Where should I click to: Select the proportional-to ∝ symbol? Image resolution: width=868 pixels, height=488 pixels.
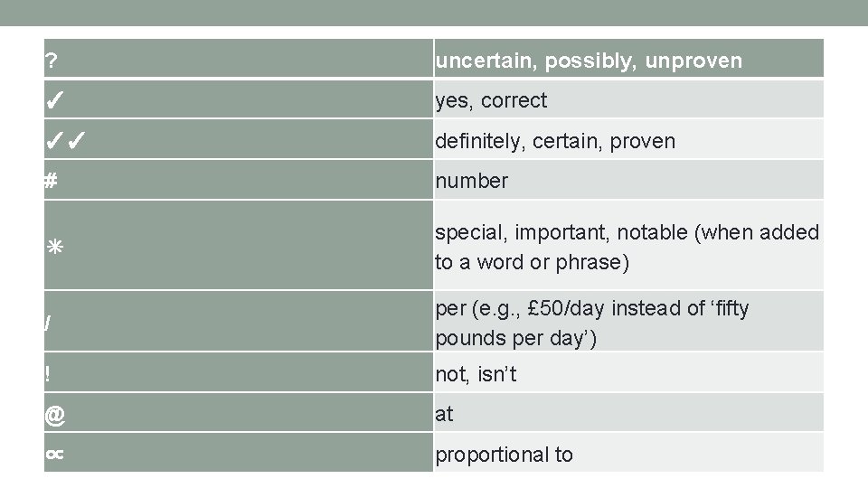54,455
